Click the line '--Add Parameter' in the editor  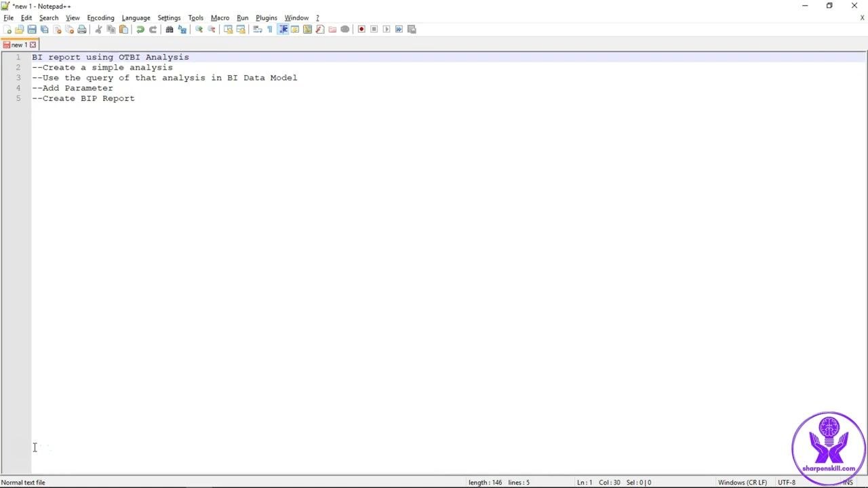click(73, 88)
